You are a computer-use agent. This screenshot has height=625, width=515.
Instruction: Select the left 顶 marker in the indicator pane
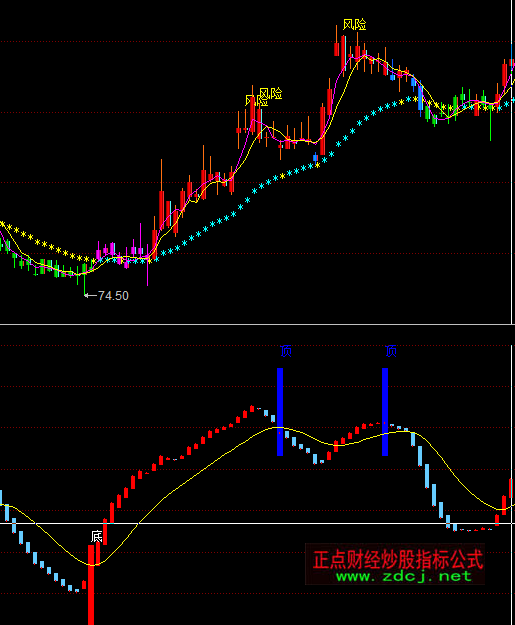tap(286, 351)
